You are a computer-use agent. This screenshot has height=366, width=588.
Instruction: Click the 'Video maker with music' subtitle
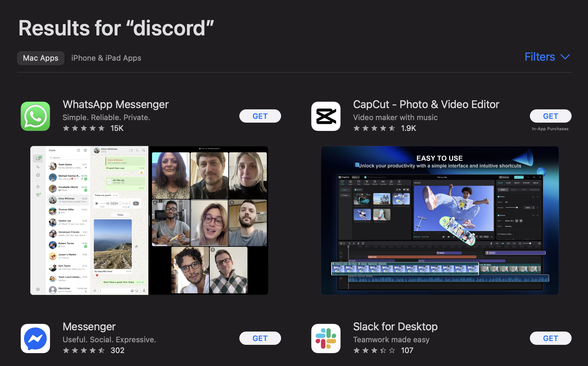click(x=395, y=118)
